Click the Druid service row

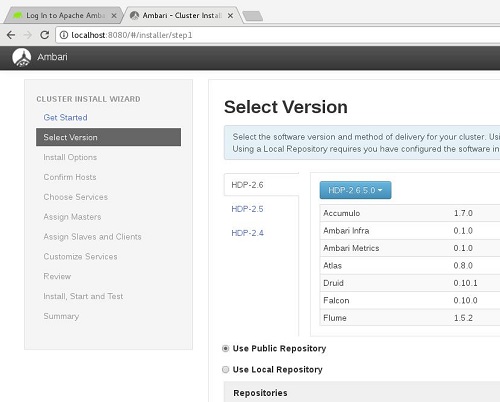tap(410, 283)
